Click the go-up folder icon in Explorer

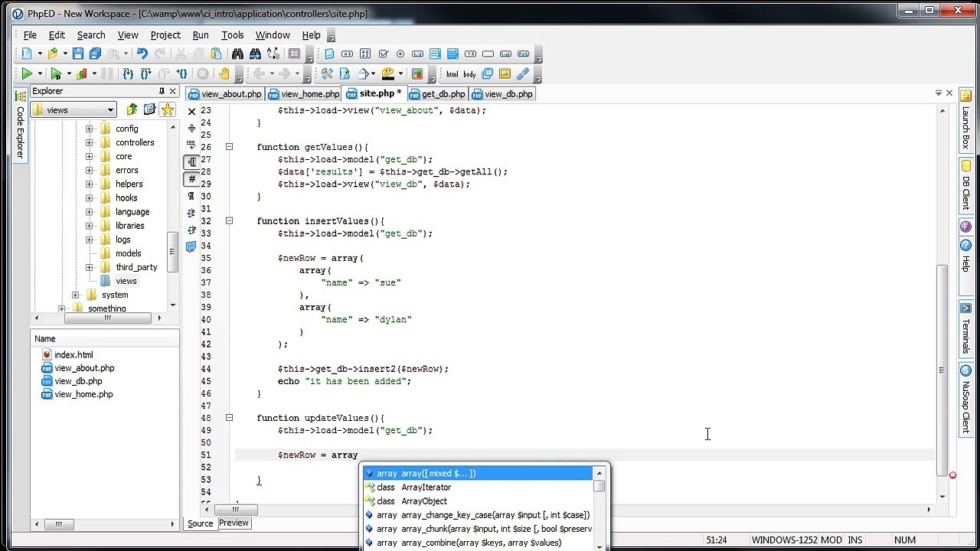click(x=132, y=109)
